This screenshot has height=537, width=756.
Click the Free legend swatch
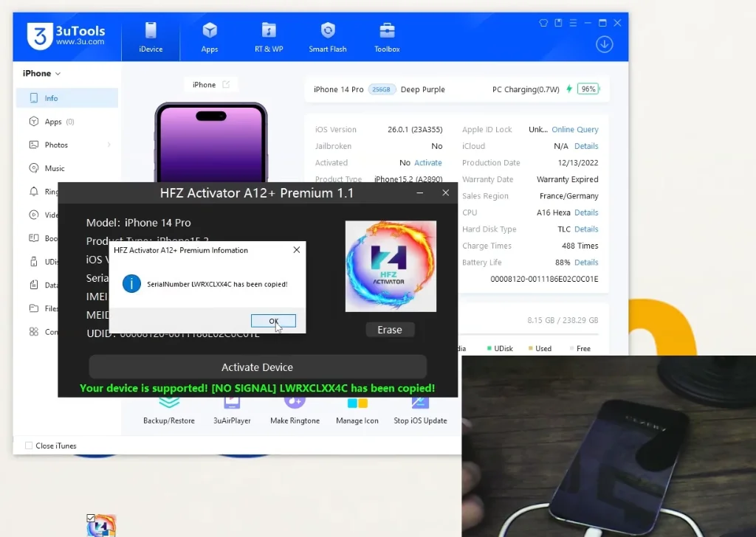tap(572, 348)
